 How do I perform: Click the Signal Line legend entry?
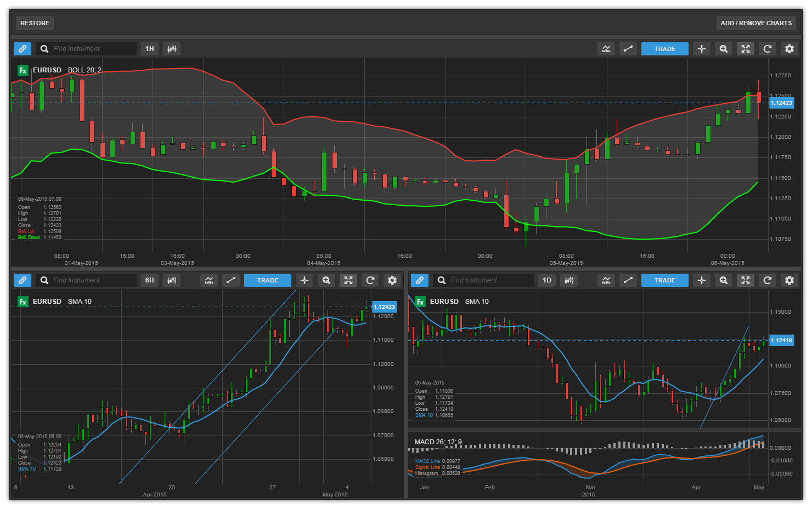click(x=427, y=467)
